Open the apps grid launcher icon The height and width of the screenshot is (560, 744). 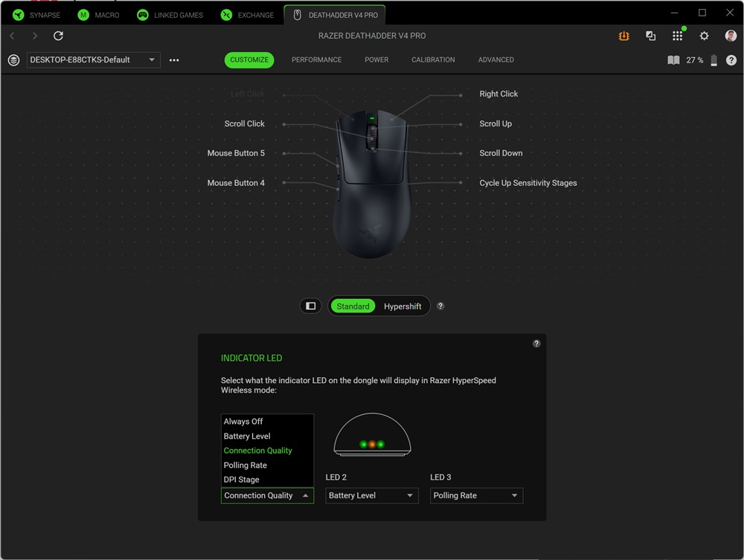(x=677, y=36)
